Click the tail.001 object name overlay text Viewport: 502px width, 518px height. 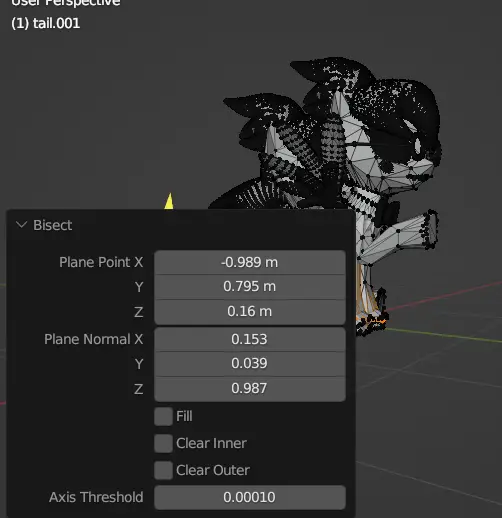point(46,24)
